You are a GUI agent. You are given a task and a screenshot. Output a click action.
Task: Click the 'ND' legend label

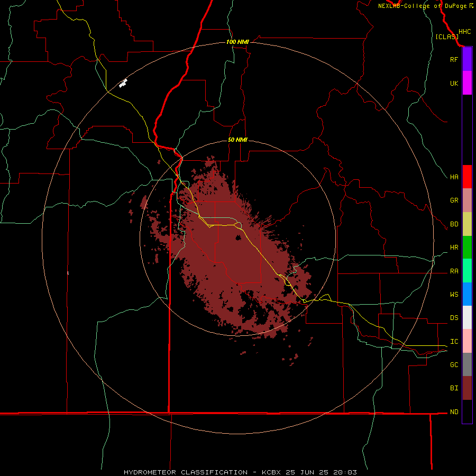click(454, 412)
